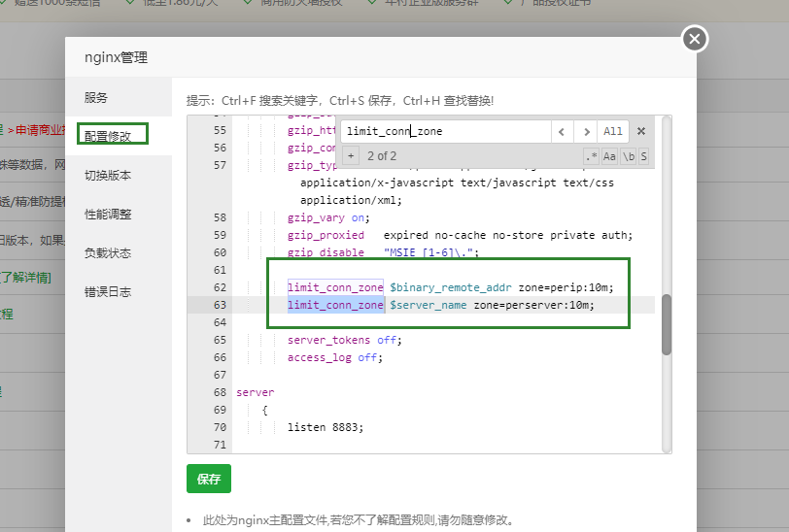Click the 2 of 2 match counter
Image resolution: width=789 pixels, height=532 pixels.
tap(382, 156)
